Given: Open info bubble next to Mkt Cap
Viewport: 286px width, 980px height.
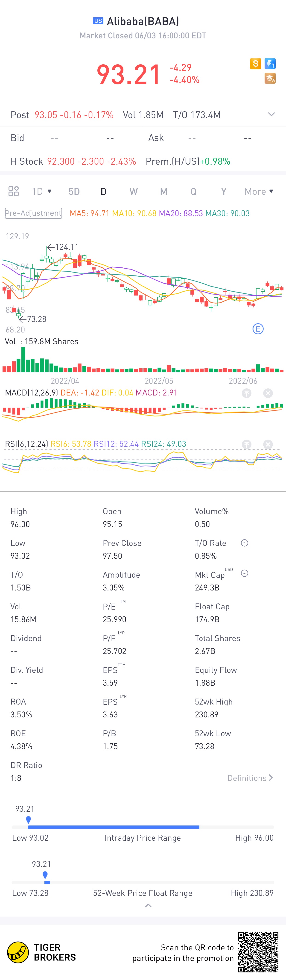Looking at the screenshot, I should click(245, 573).
